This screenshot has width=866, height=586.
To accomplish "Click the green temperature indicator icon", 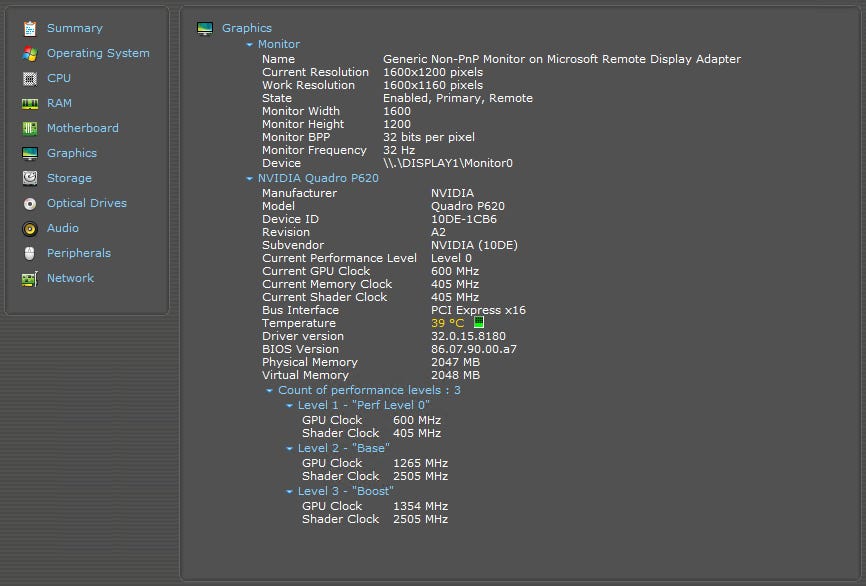I will [x=478, y=323].
